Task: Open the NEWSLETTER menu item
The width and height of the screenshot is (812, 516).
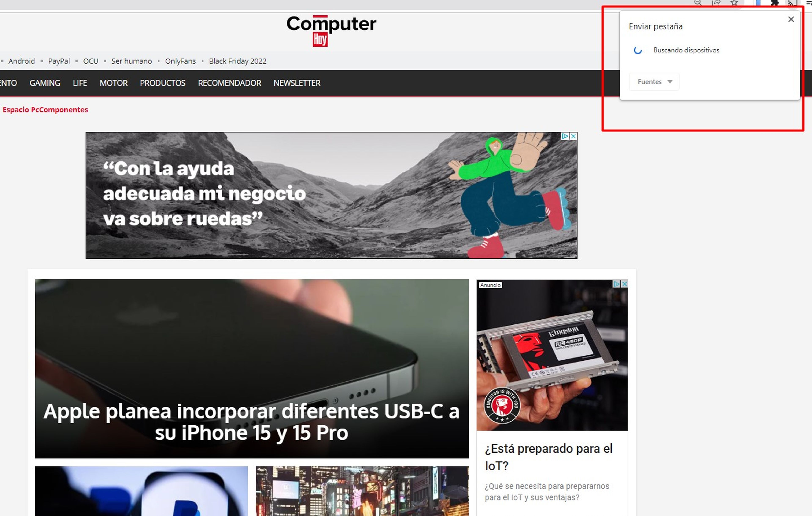Action: click(297, 83)
